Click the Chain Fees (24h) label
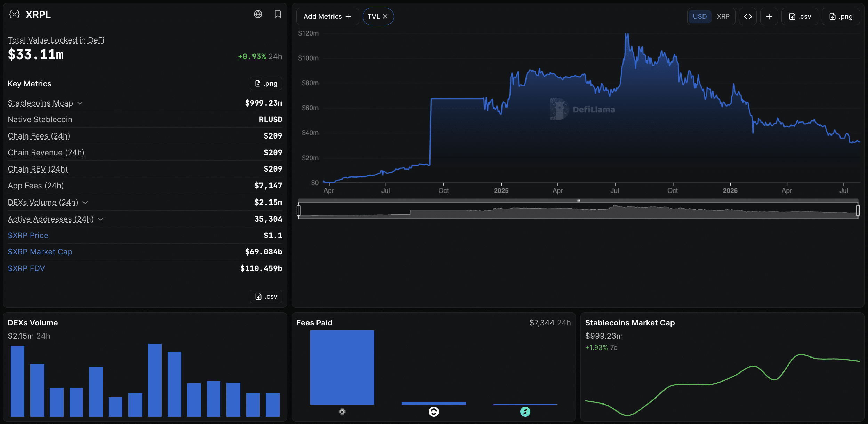Image resolution: width=868 pixels, height=424 pixels. point(39,136)
